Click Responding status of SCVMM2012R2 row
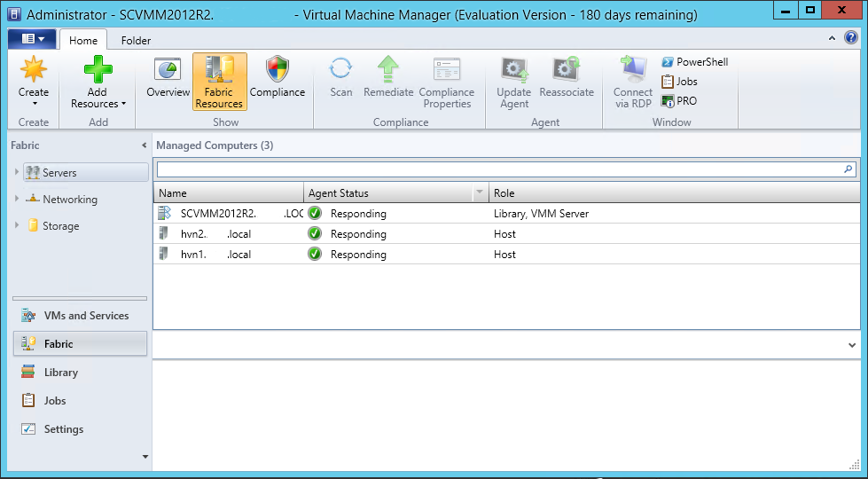 (x=358, y=214)
